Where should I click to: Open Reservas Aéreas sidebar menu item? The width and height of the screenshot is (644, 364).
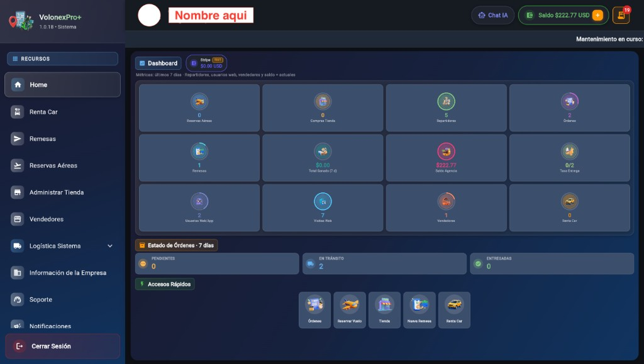[62, 165]
